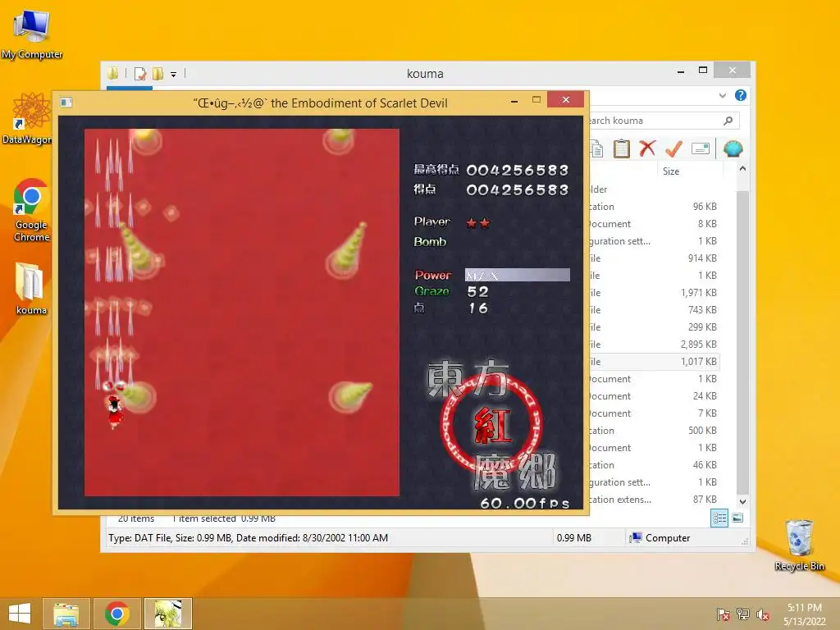
Task: Open My Computer desktop icon
Action: [x=32, y=34]
